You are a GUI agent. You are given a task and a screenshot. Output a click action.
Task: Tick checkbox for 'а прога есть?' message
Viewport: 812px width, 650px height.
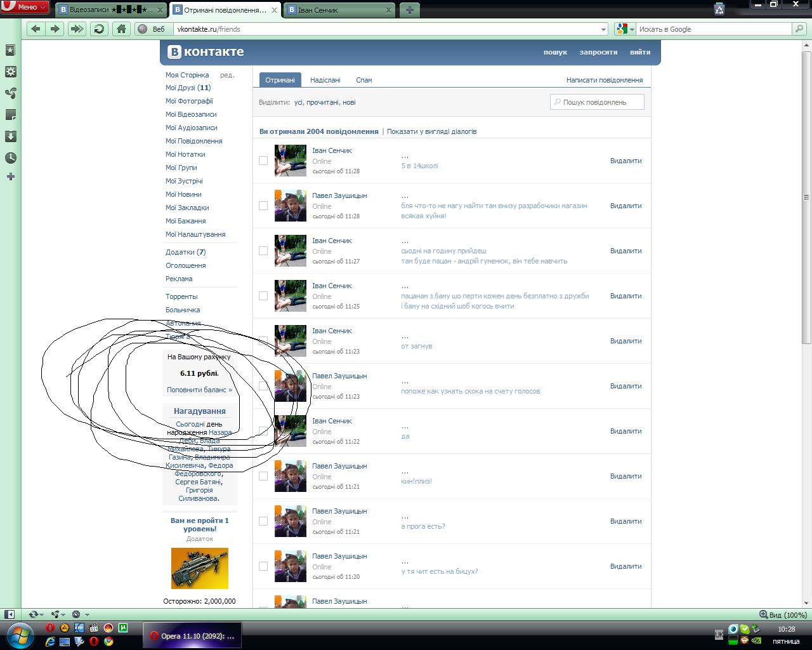(x=263, y=521)
